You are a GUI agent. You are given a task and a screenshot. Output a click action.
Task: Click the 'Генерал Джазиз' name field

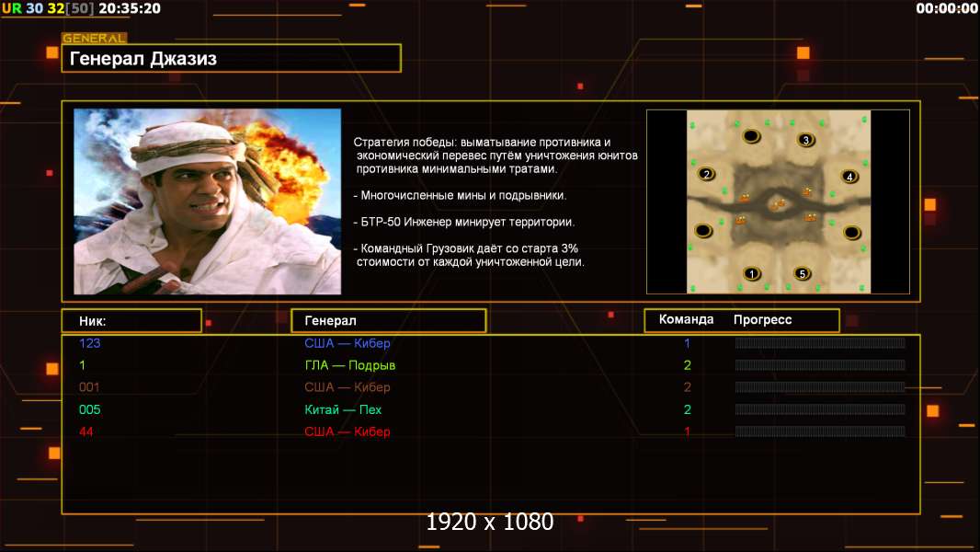pyautogui.click(x=232, y=58)
